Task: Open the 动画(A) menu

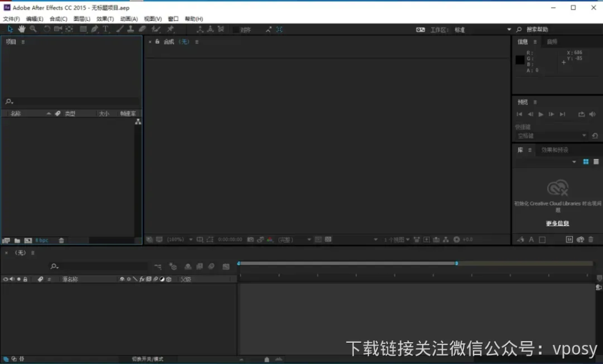Action: tap(129, 19)
